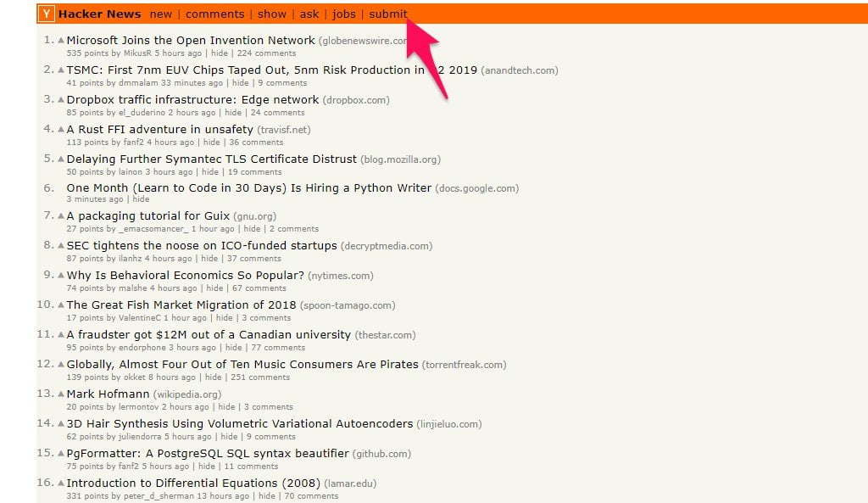Upvote the Symantec TLS Certificate Distrust story
The width and height of the screenshot is (868, 503).
[x=61, y=159]
